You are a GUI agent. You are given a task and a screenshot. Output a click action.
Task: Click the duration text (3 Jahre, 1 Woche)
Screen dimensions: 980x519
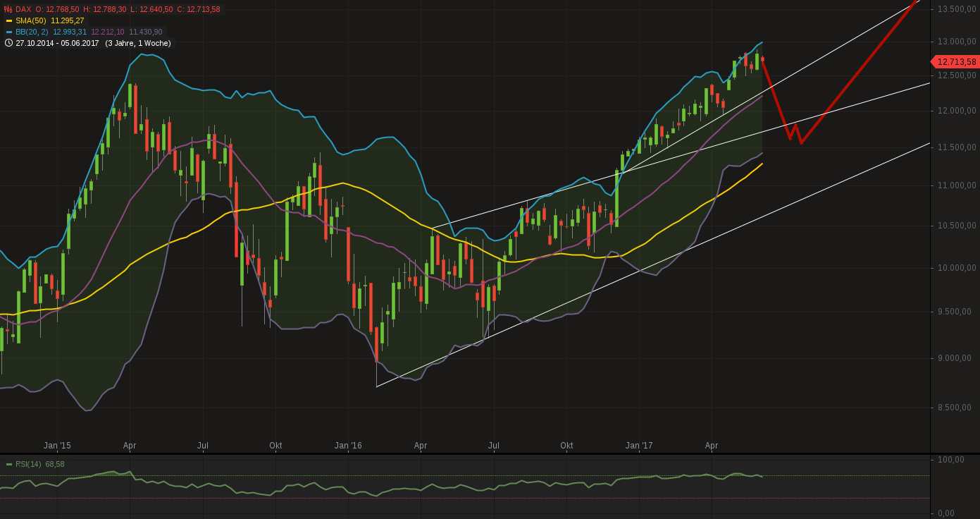(138, 43)
